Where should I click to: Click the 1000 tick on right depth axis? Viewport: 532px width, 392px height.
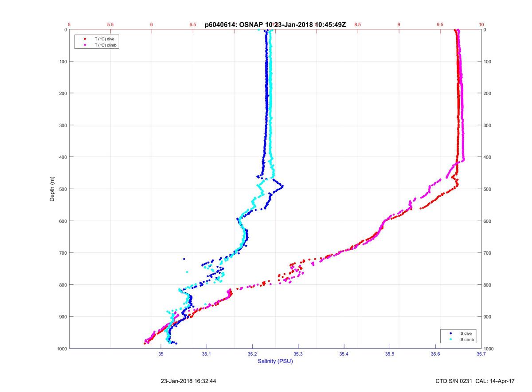(x=489, y=349)
